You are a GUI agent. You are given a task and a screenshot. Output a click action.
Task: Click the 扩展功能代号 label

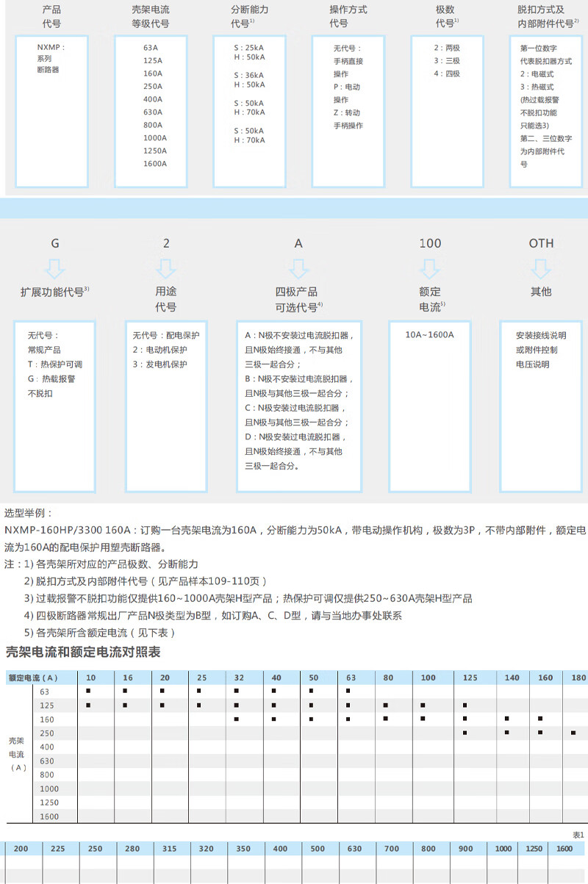click(x=54, y=292)
